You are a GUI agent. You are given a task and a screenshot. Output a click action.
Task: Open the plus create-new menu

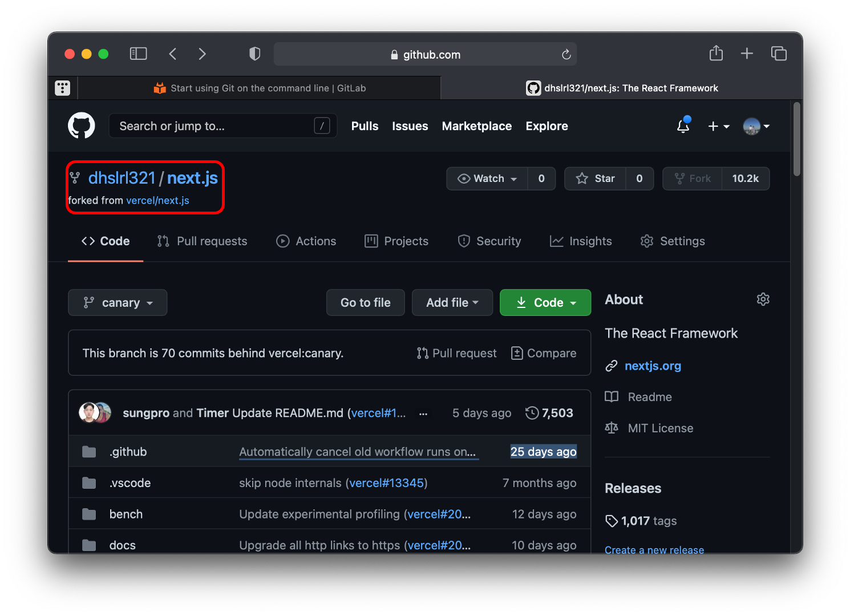tap(718, 126)
